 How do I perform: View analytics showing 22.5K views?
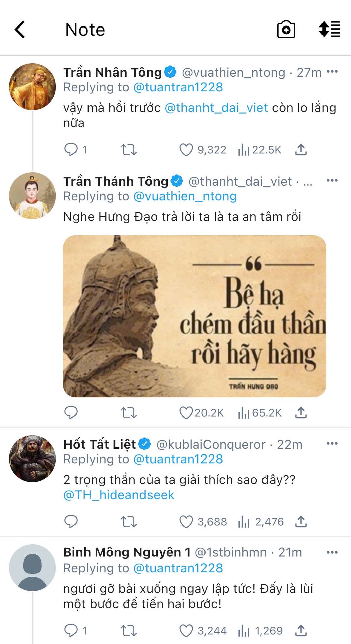pyautogui.click(x=260, y=150)
